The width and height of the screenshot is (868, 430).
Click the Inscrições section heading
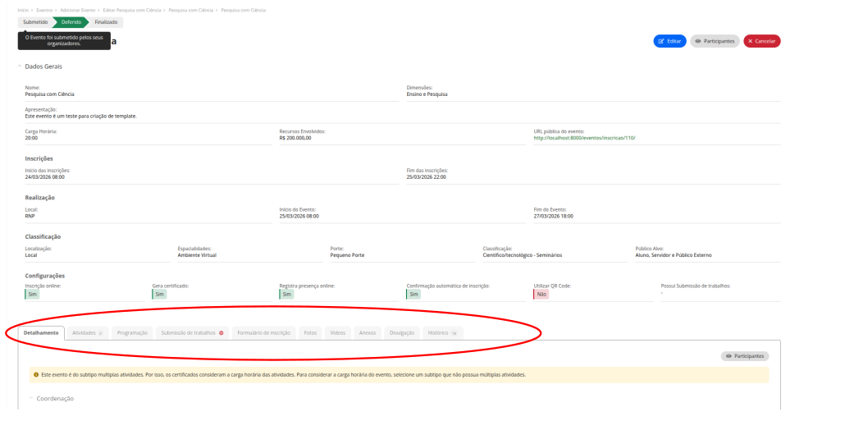coord(39,159)
